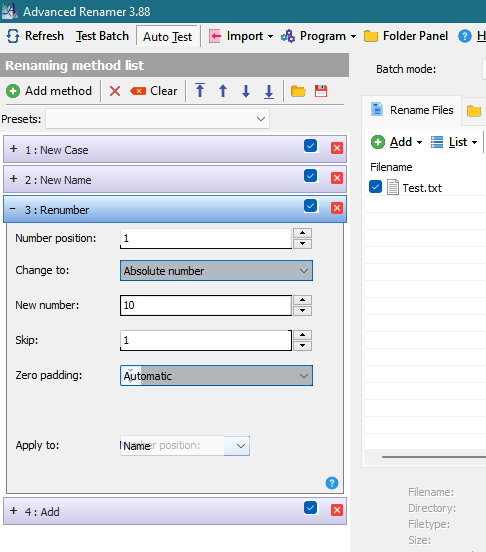Run Test Batch from toolbar
486x552 pixels.
pyautogui.click(x=102, y=36)
